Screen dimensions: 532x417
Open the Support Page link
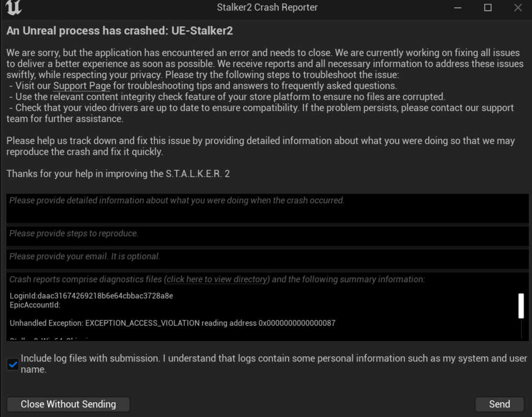pos(82,86)
